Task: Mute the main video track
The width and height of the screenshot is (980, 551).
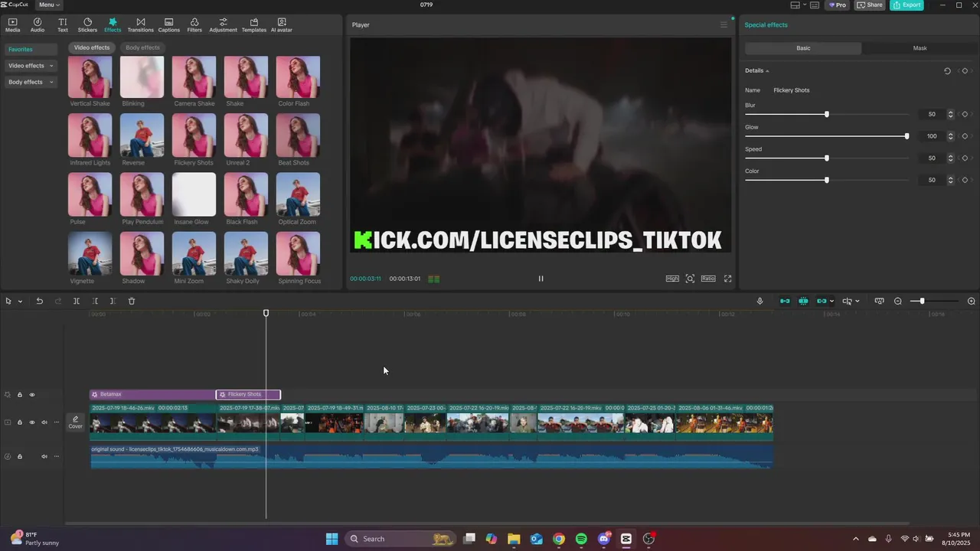Action: [44, 422]
